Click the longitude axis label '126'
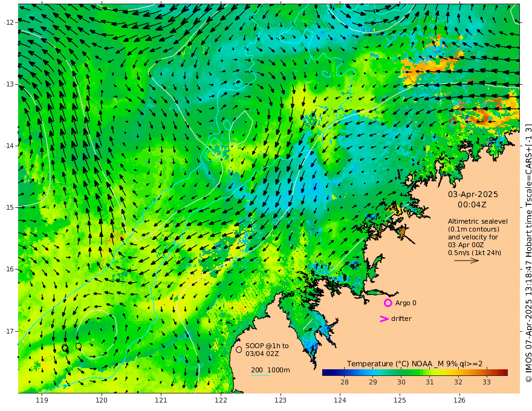Viewport: 532px width, 411px height. 459,400
